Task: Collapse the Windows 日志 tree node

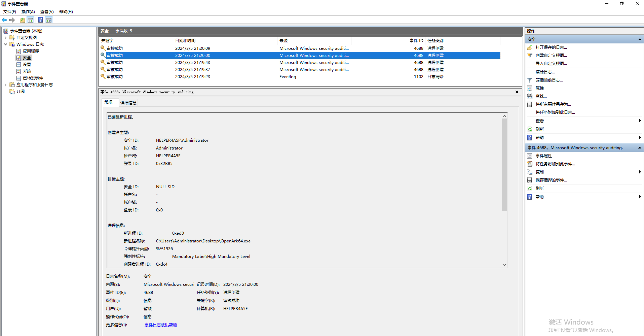Action: (x=6, y=44)
